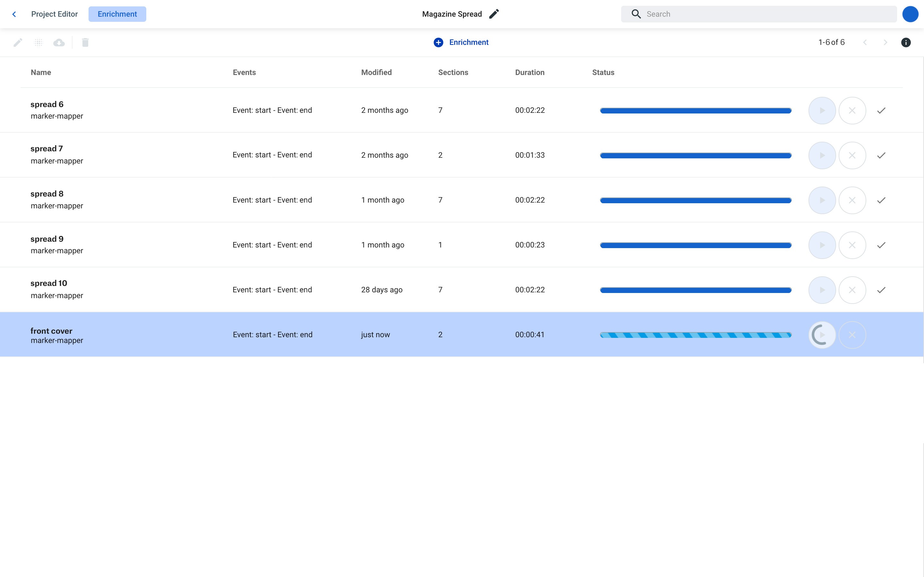Select the Enrichment tab

[117, 14]
